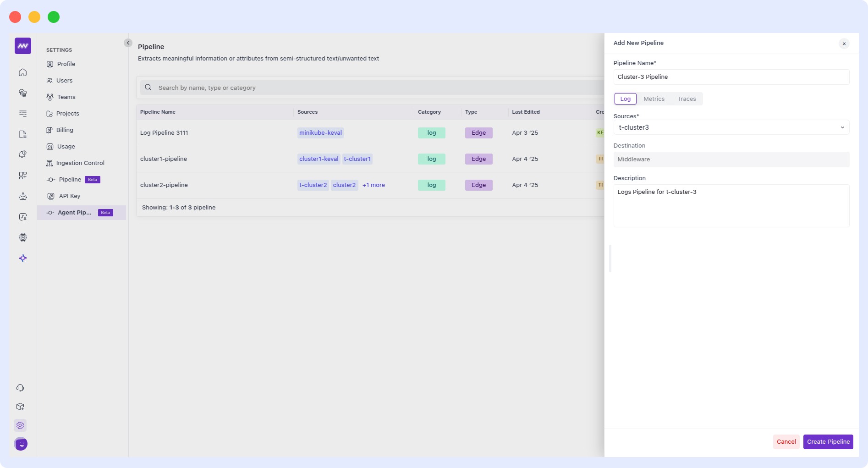Switch to the Metrics category option

654,99
